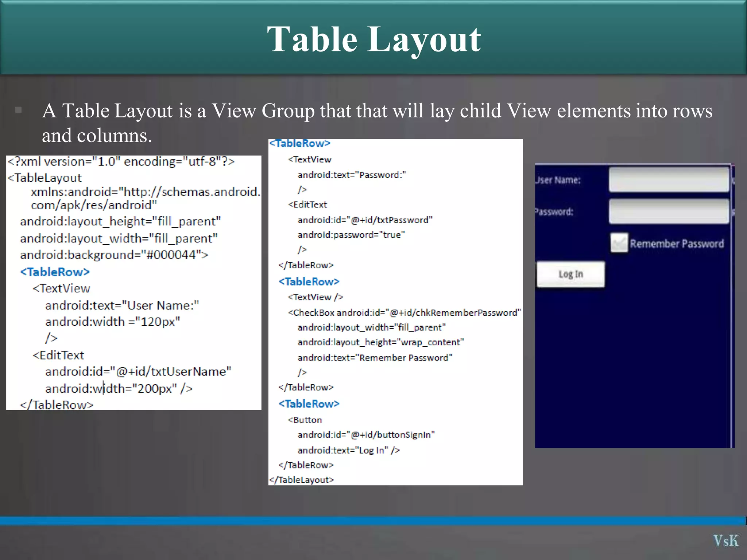Tick the Remember Password checkbox

(x=619, y=243)
